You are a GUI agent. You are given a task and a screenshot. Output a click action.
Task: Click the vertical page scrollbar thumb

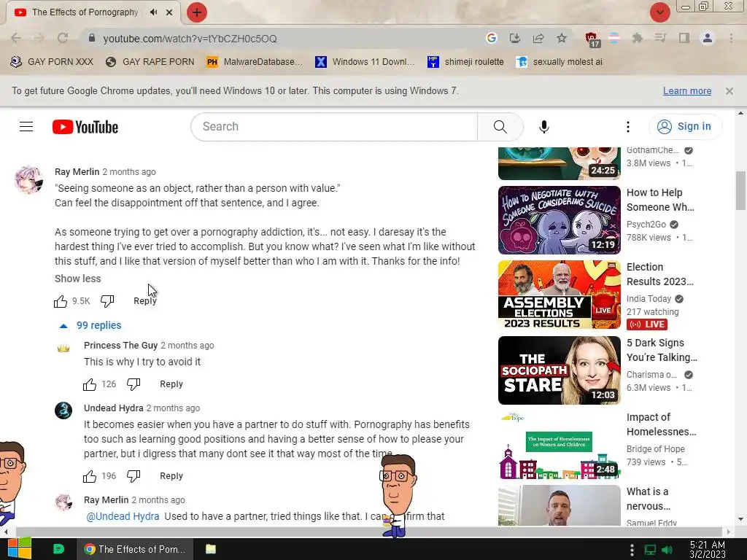tap(740, 190)
